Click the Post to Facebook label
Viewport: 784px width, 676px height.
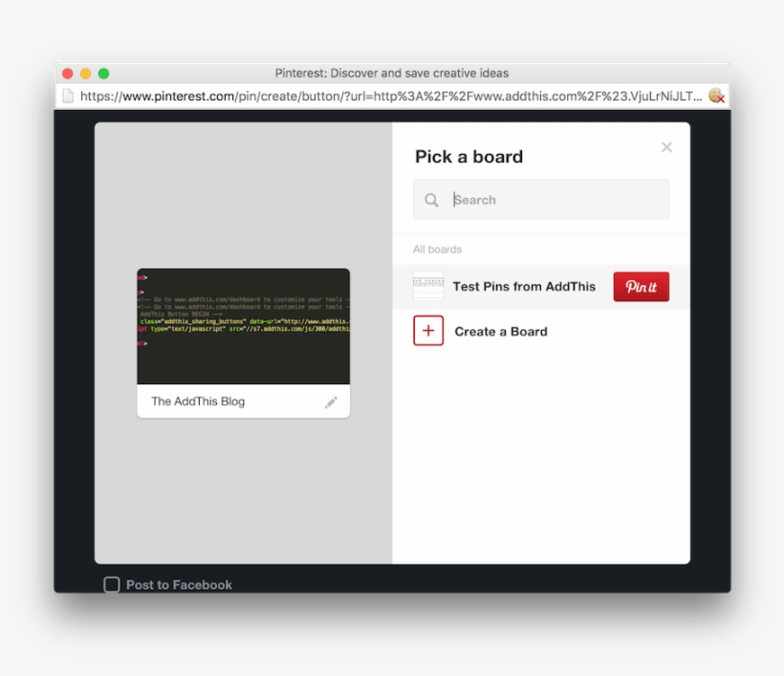pyautogui.click(x=179, y=585)
